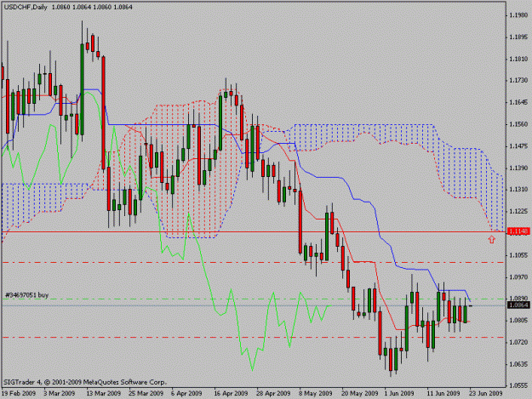Screen dimensions: 532x399
Task: Click the 1.1475 price axis label
Action: 519,146
